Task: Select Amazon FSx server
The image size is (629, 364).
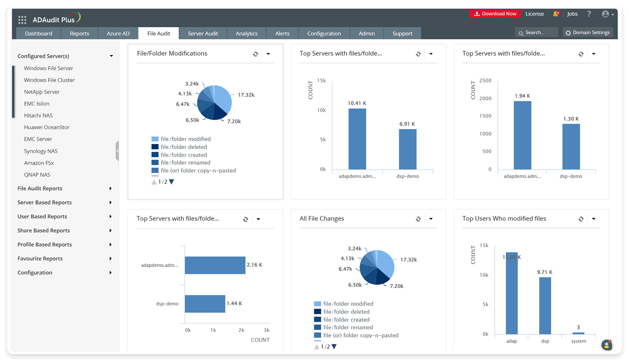Action: pyautogui.click(x=39, y=163)
